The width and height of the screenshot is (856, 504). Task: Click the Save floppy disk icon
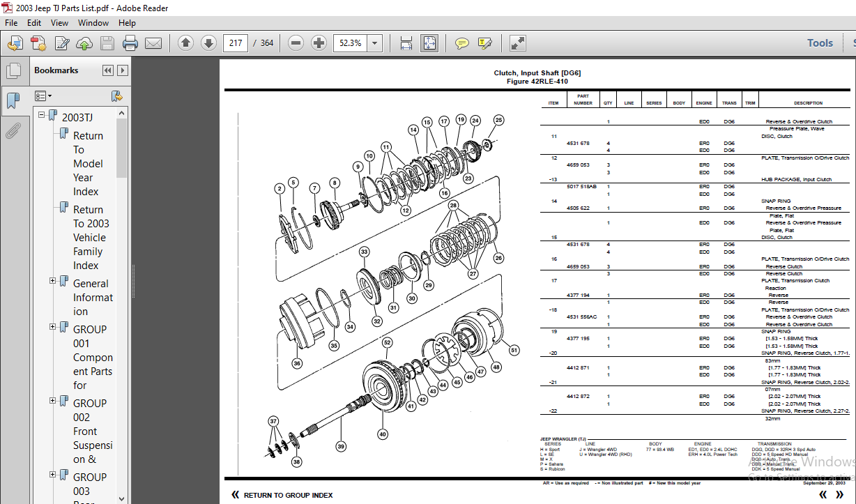coord(107,43)
